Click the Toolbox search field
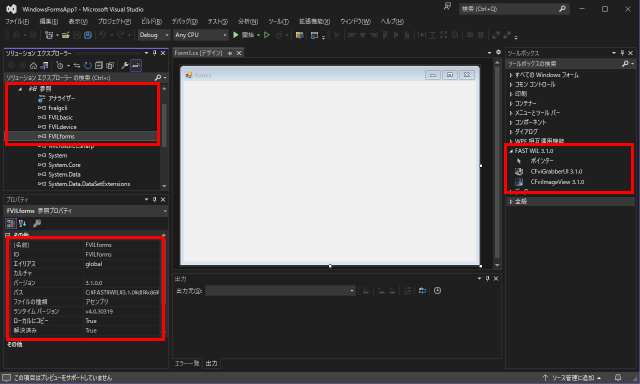The height and width of the screenshot is (384, 640). (563, 64)
